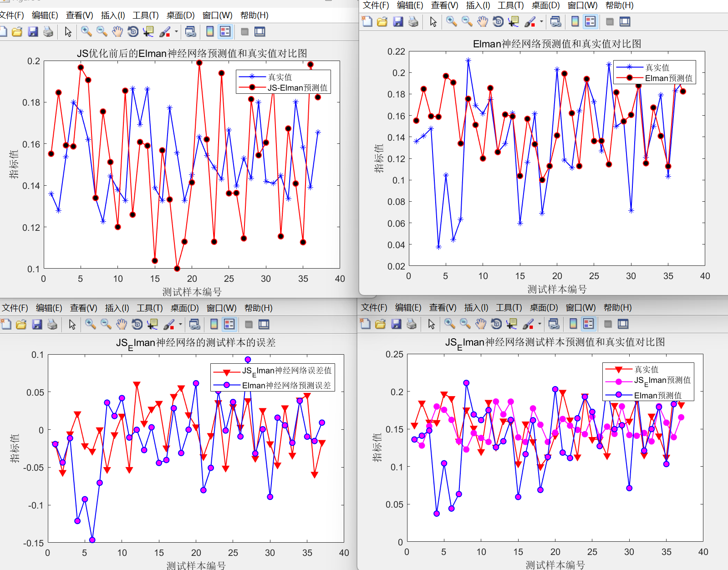Toggle Edit Plot arrow in JS_Elman误差 figure

72,324
